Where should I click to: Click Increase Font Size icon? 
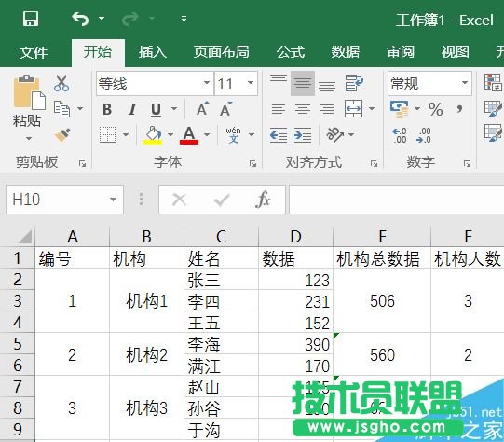pyautogui.click(x=202, y=109)
